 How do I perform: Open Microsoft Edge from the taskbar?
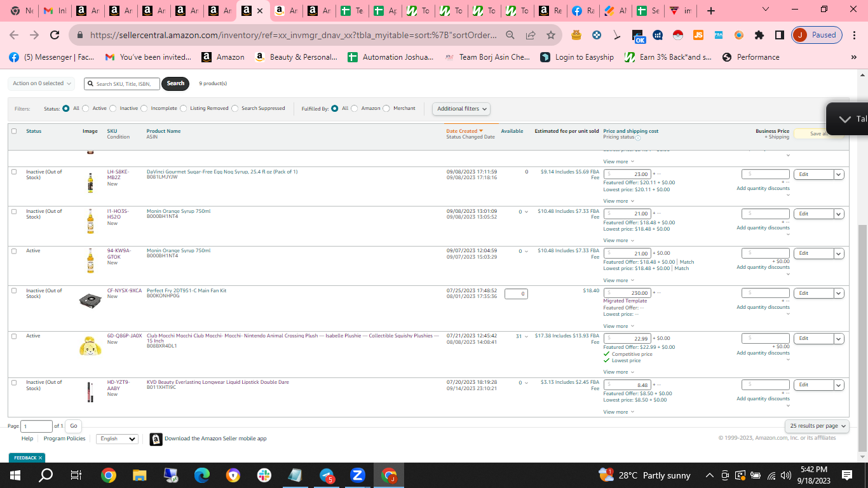[x=202, y=475]
